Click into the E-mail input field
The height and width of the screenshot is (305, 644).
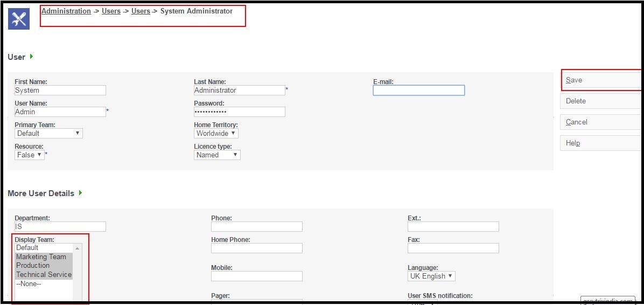coord(418,91)
